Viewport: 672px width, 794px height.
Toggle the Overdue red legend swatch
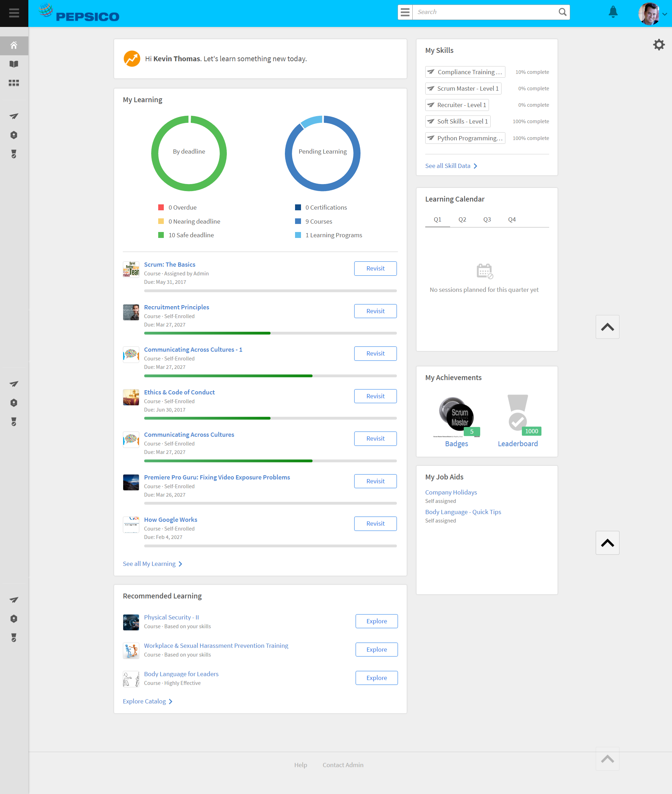pos(161,208)
